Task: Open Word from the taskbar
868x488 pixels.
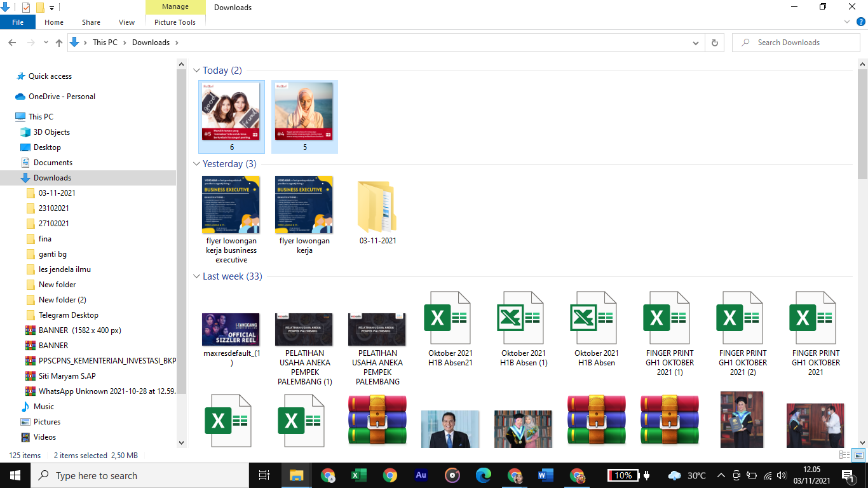Action: point(545,475)
